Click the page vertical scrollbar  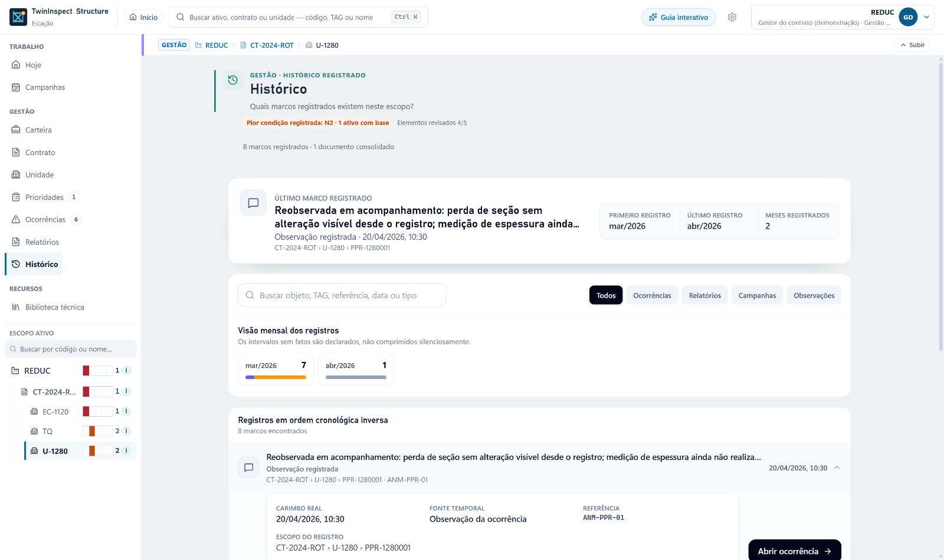tap(940, 206)
